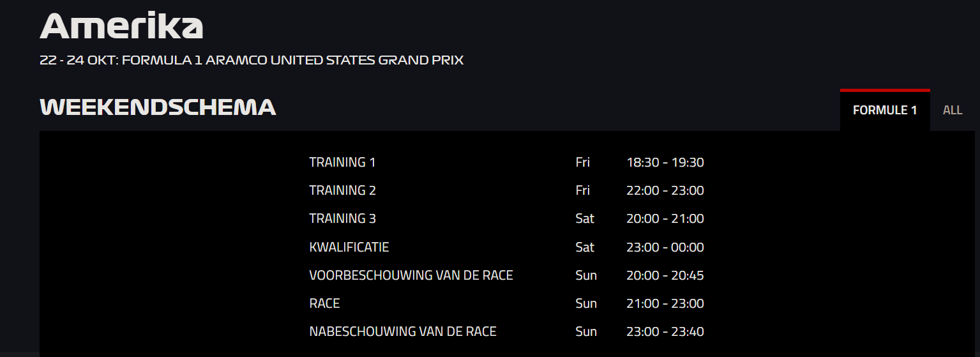Click the 21:00 - 23:00 race time
The width and height of the screenshot is (980, 357).
click(665, 303)
